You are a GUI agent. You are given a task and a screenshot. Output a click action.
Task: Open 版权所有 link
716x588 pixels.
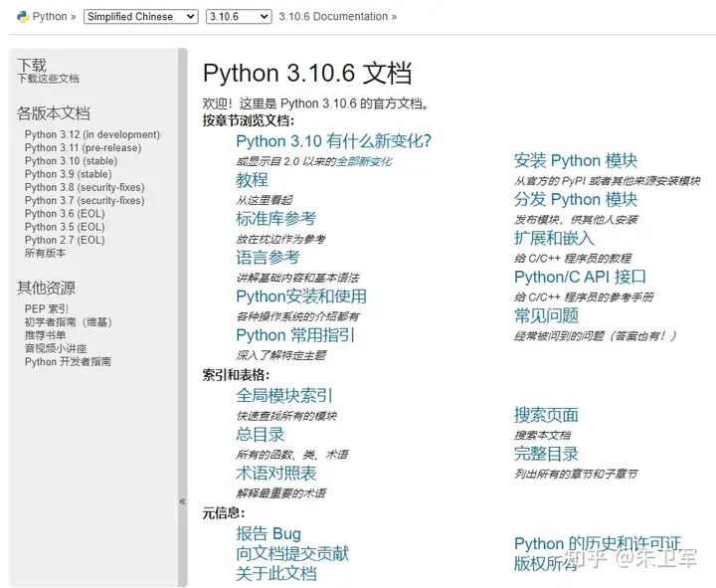coord(546,564)
